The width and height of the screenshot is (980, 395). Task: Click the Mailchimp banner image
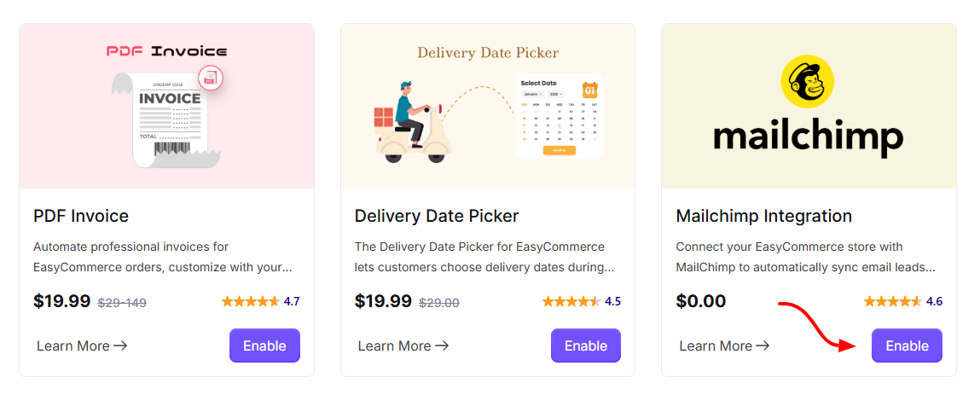pos(809,107)
